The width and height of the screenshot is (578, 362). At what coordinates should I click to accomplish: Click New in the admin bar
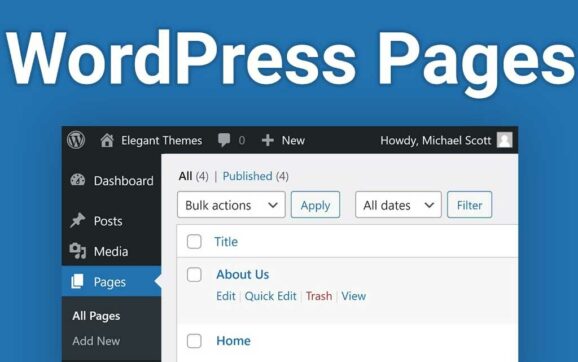pos(293,140)
